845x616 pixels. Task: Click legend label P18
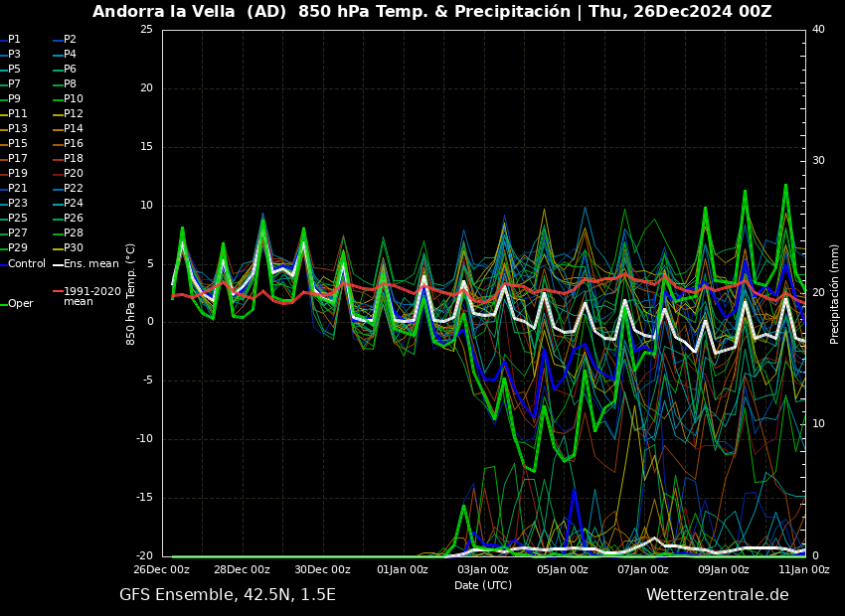pyautogui.click(x=74, y=158)
